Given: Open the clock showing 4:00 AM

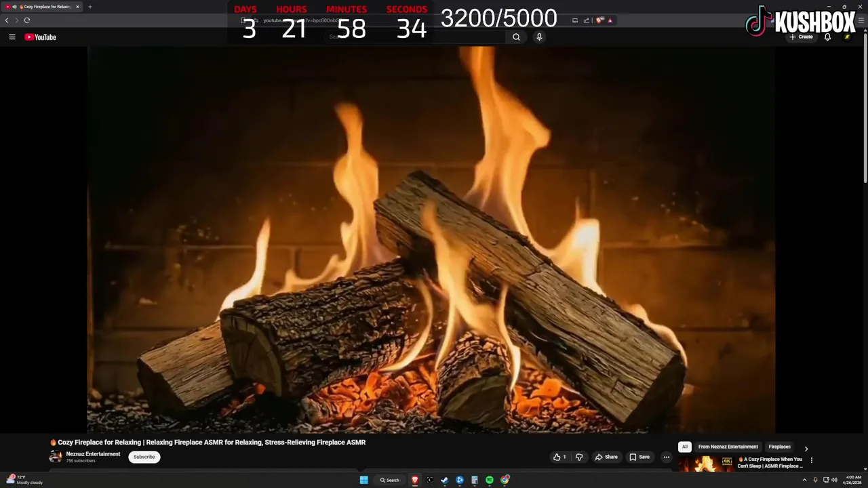Looking at the screenshot, I should pos(853,480).
